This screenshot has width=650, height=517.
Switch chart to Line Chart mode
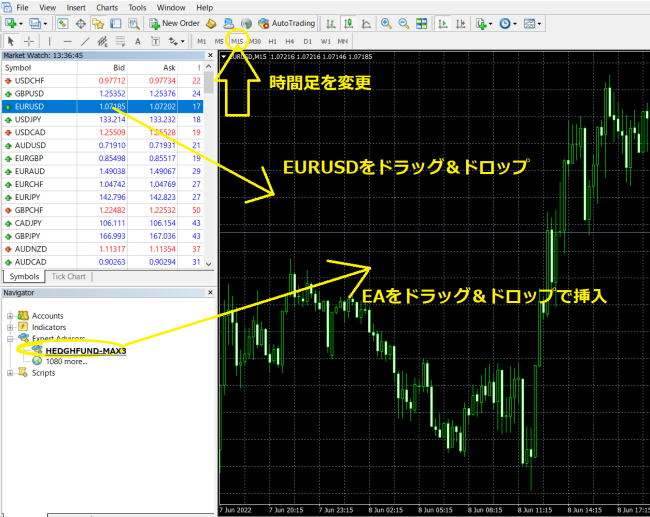pos(366,24)
